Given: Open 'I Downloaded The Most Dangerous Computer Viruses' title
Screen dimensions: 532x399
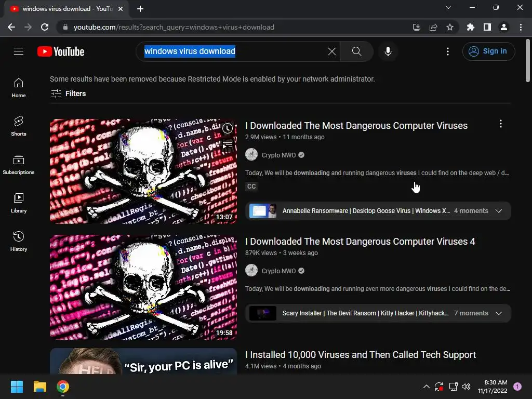Looking at the screenshot, I should (356, 126).
